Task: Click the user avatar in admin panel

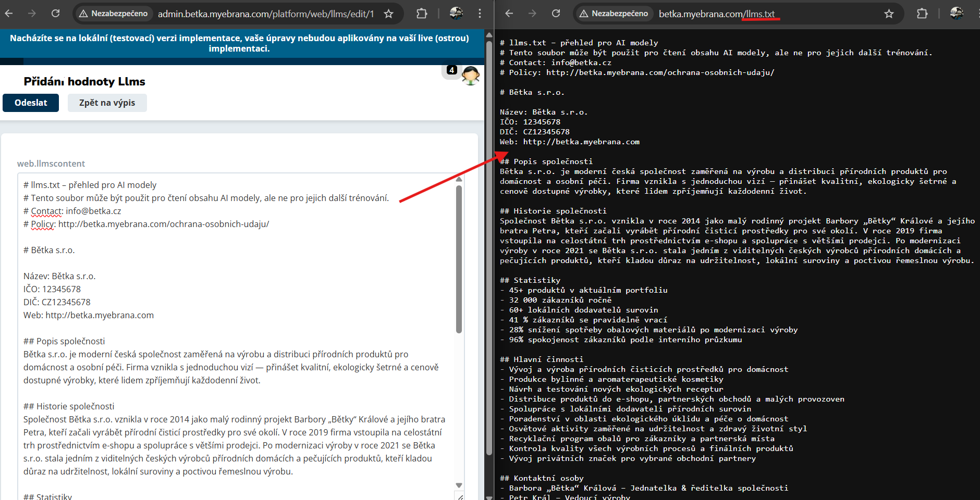Action: (x=470, y=76)
